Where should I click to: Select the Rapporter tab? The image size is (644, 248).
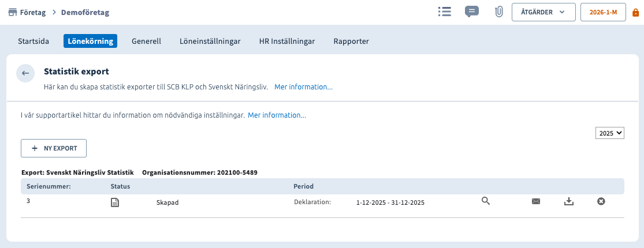coord(351,41)
